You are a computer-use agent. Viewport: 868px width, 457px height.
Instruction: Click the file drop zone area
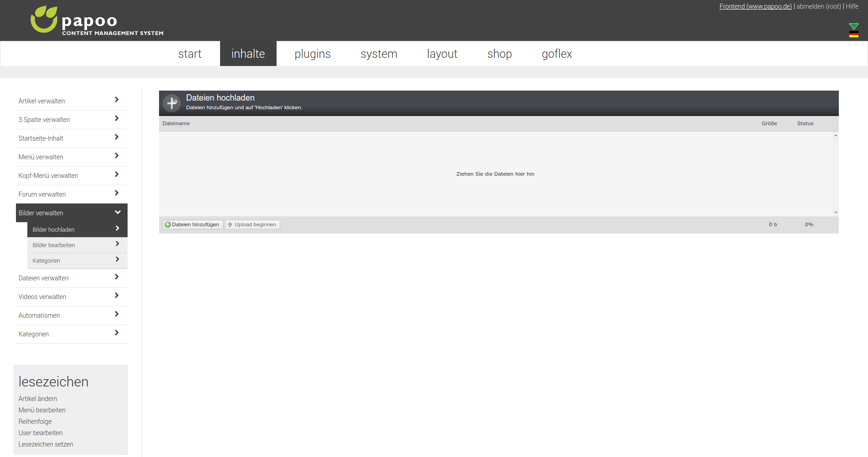coord(495,173)
